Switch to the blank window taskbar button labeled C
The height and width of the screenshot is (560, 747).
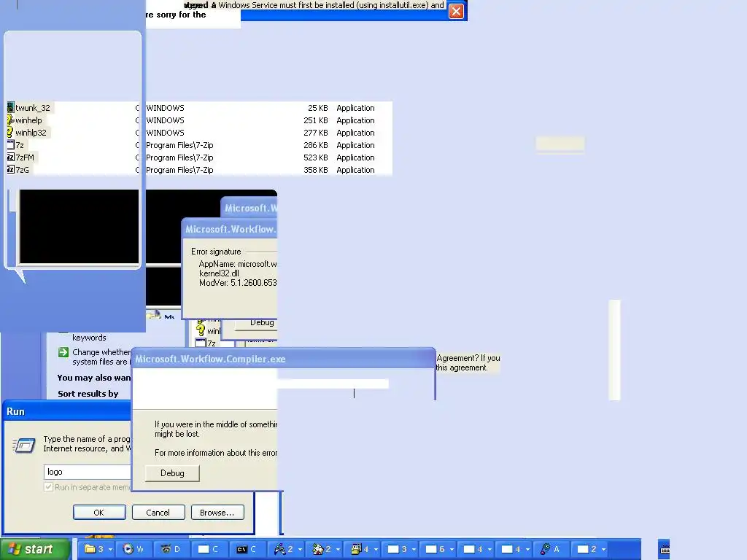click(x=209, y=549)
